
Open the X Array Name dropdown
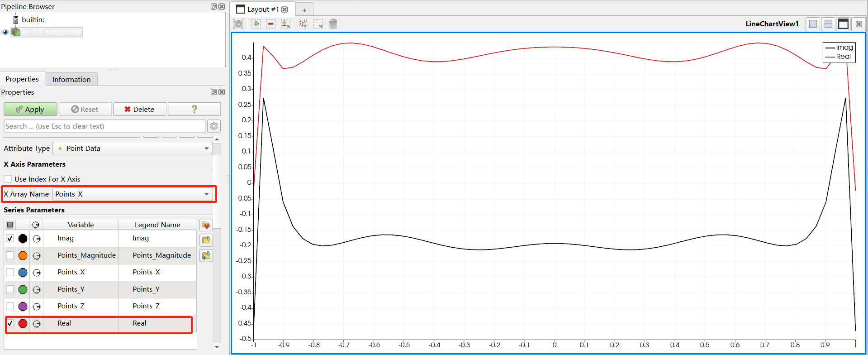[133, 194]
